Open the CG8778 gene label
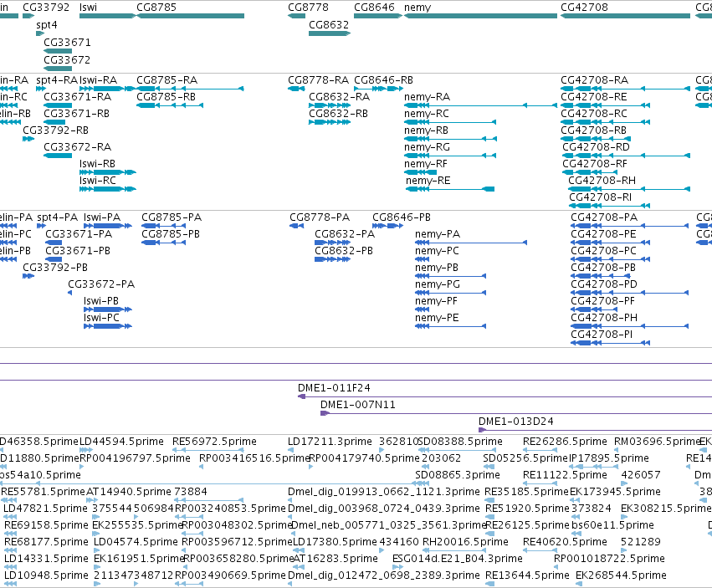Image resolution: width=712 pixels, height=588 pixels. (x=308, y=8)
